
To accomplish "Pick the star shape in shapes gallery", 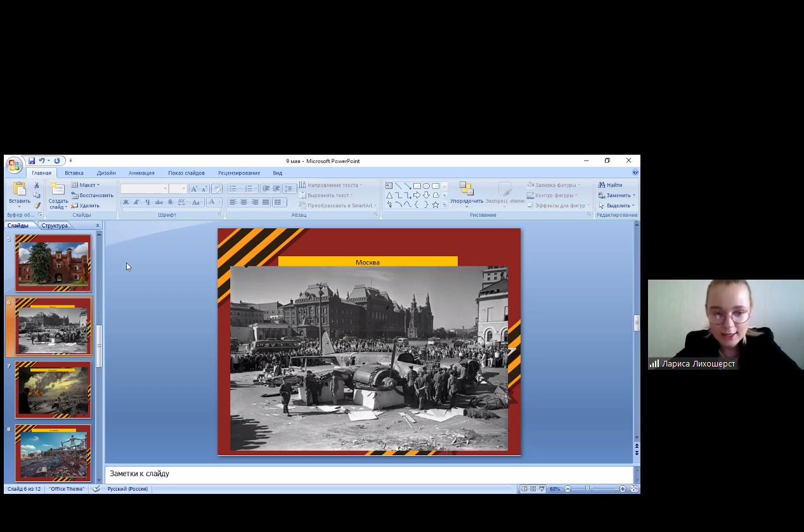I will [x=436, y=205].
